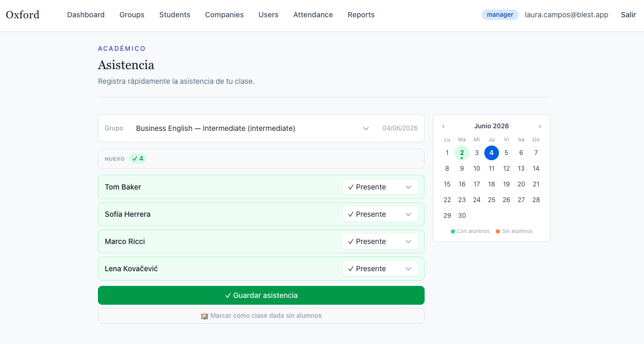The image size is (644, 344).
Task: Open the Grupo dropdown selector
Action: (253, 128)
